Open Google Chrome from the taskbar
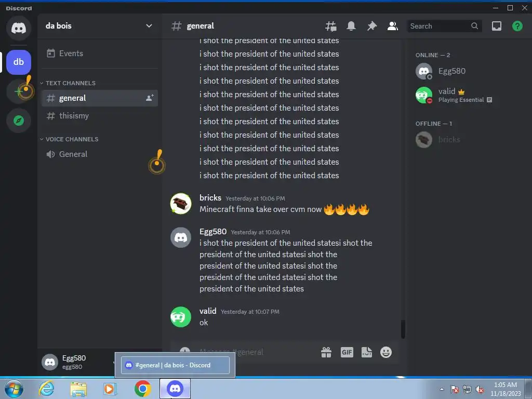 (x=142, y=389)
